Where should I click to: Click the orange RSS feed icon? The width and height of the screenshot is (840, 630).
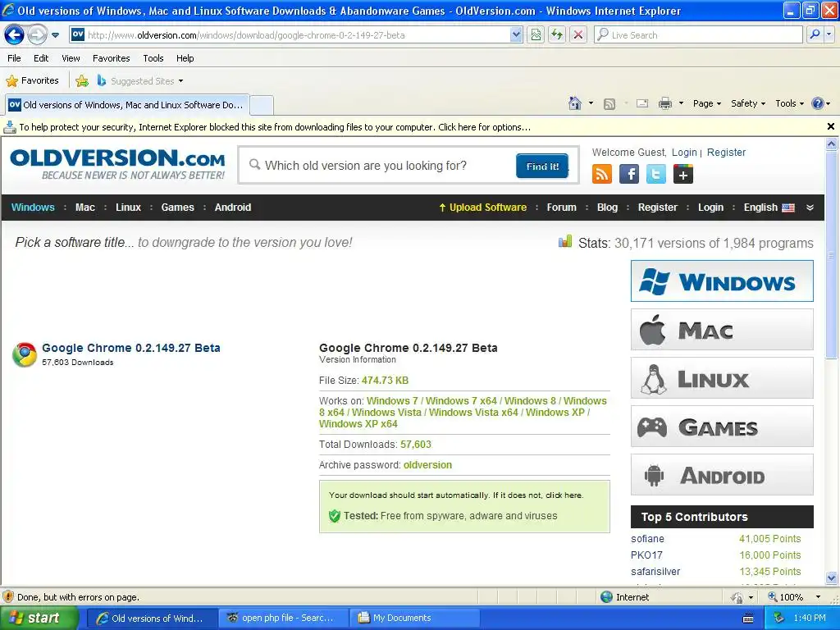coord(601,174)
